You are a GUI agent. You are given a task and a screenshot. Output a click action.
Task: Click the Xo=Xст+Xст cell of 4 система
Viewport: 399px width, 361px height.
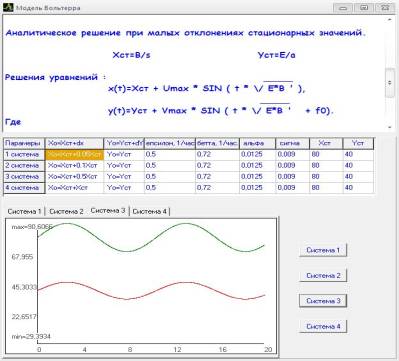(x=74, y=188)
